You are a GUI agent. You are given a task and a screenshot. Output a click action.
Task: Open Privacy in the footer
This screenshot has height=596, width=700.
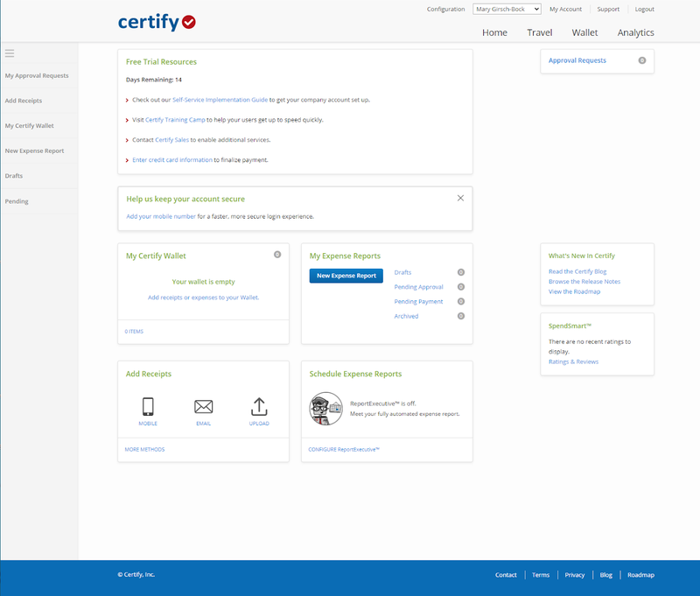pos(575,575)
